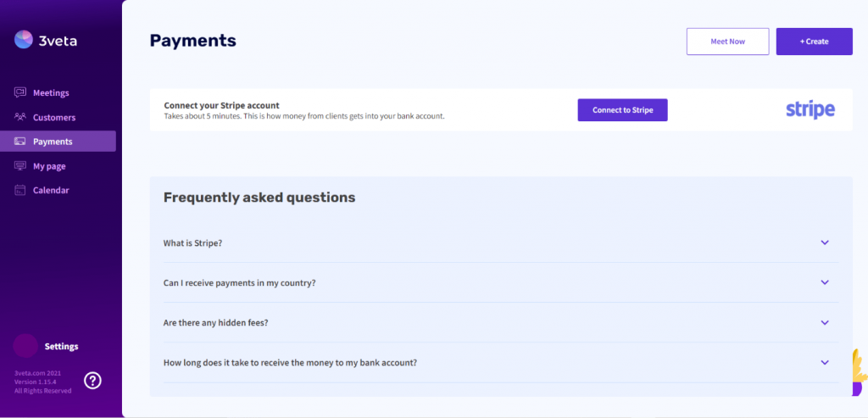Image resolution: width=868 pixels, height=418 pixels.
Task: Click the Payments card icon in sidebar
Action: 20,142
